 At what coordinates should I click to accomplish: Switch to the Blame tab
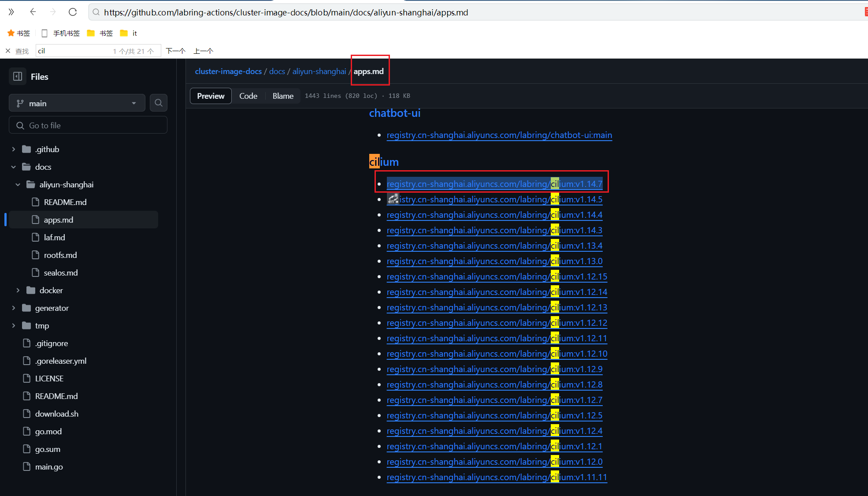click(x=283, y=96)
